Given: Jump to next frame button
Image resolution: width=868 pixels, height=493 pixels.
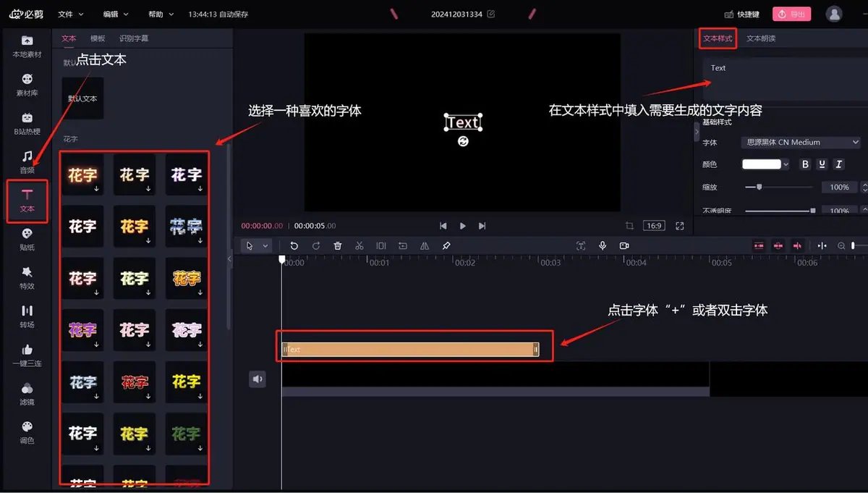Looking at the screenshot, I should coord(482,226).
